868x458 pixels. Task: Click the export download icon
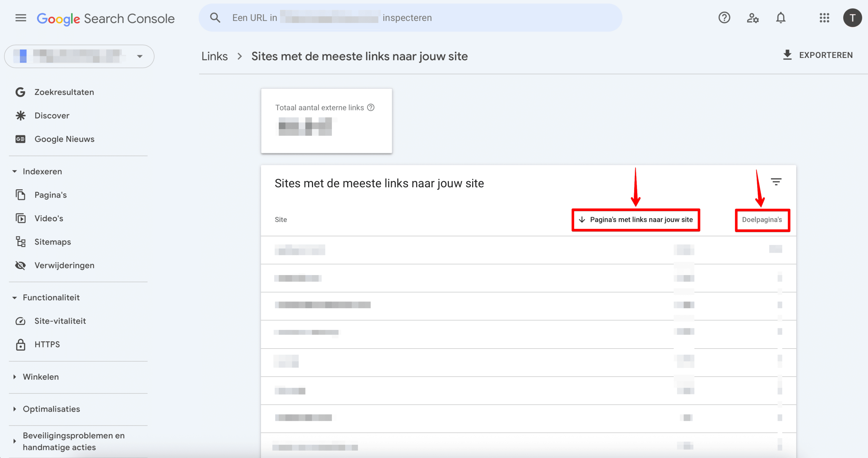tap(787, 55)
